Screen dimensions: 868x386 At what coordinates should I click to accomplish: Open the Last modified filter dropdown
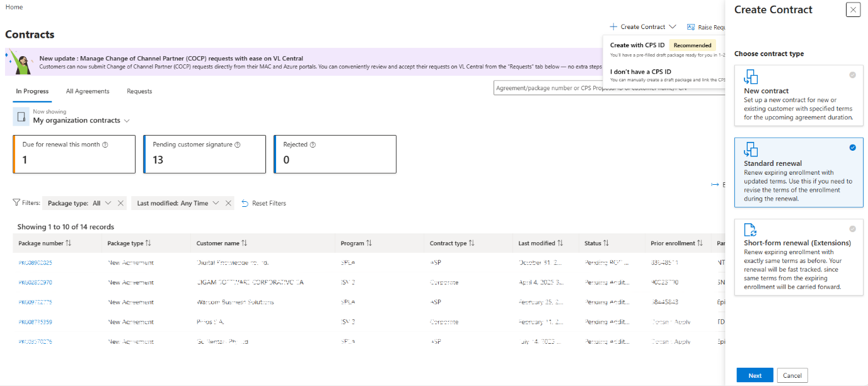coord(216,203)
